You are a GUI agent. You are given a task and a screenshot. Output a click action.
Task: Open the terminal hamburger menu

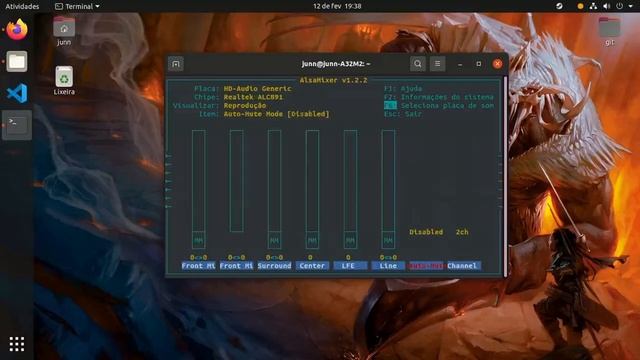pos(437,64)
